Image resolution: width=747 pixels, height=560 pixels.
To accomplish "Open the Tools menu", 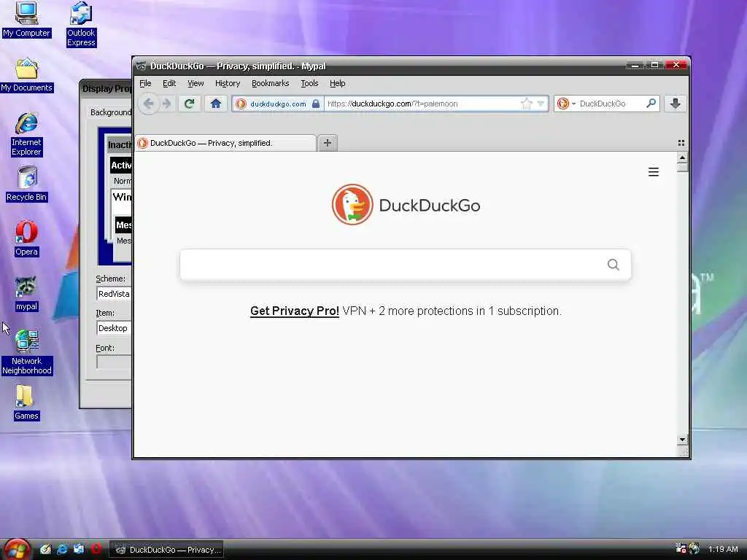I will click(x=309, y=83).
